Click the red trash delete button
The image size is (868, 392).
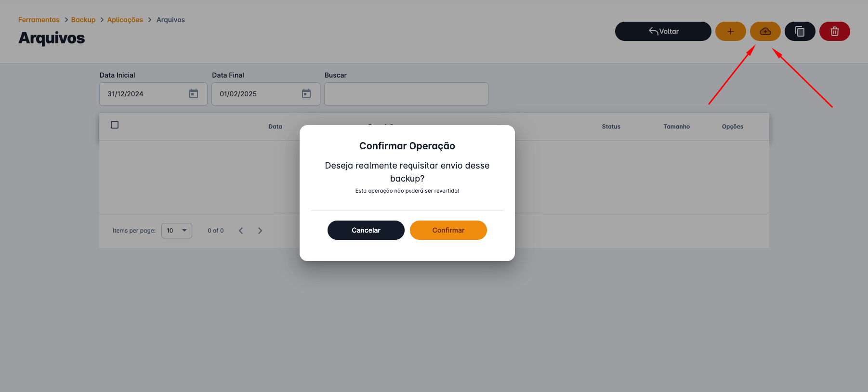pos(834,31)
